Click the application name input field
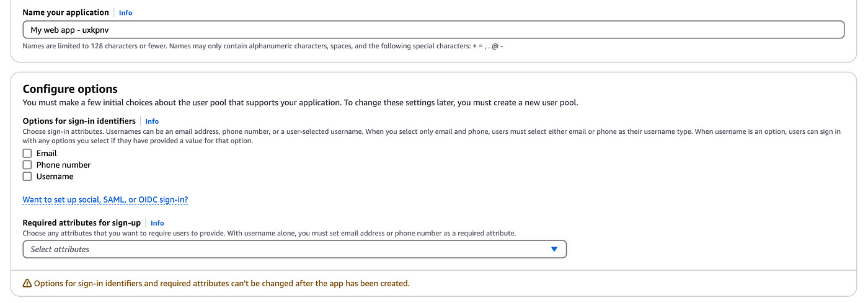This screenshot has width=868, height=303. [433, 30]
